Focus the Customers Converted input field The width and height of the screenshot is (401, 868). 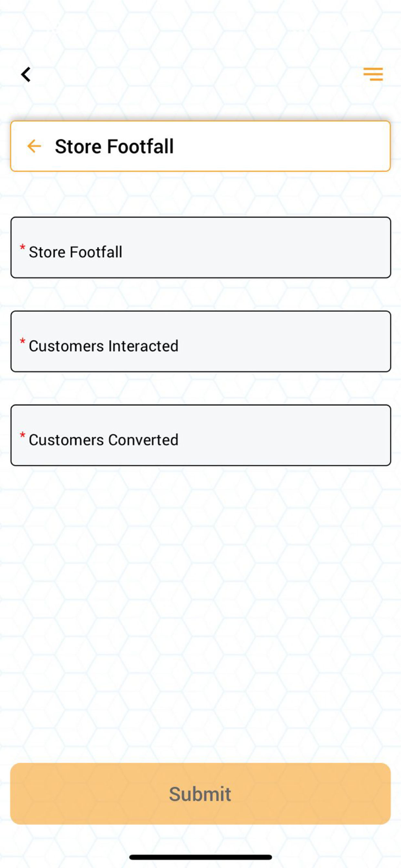200,435
